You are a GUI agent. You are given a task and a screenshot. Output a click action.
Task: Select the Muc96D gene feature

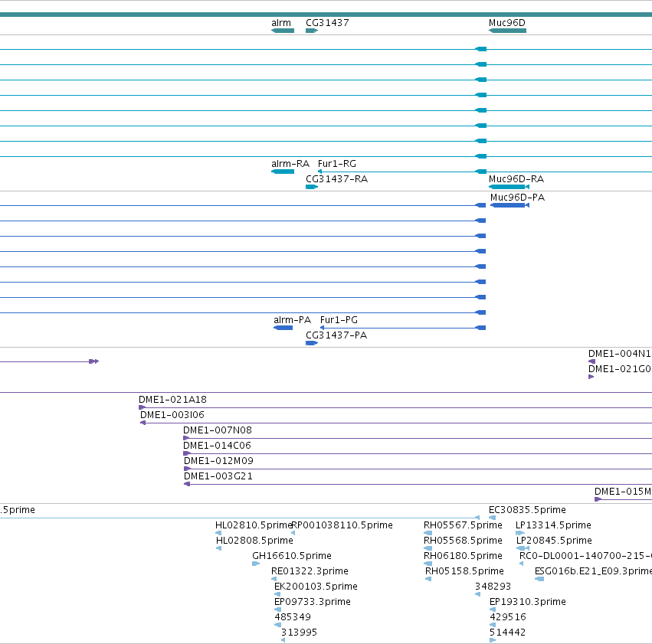coord(507,31)
